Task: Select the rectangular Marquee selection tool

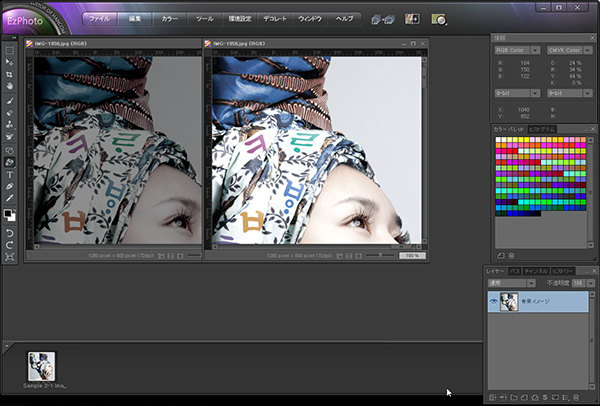Action: (10, 49)
